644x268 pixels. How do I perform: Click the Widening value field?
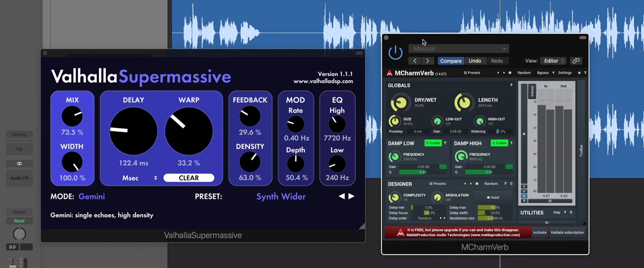500,131
